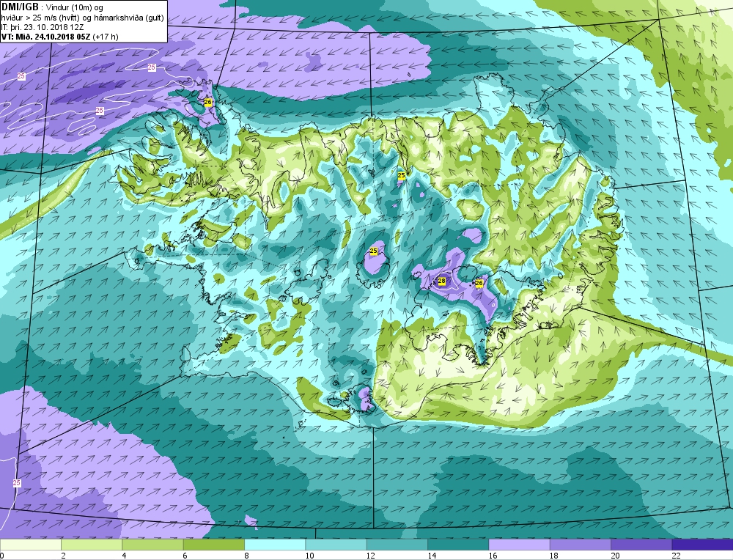
Task: Click the yellow 26 gust label in the Westfjords
Action: (x=208, y=102)
